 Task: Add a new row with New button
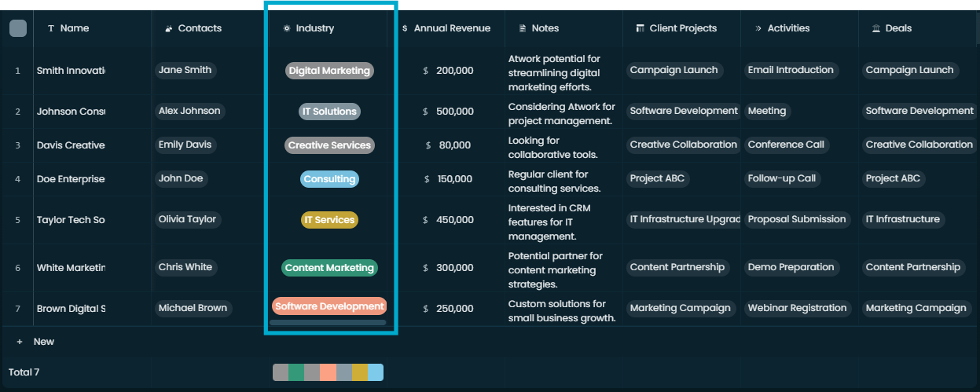pos(35,342)
